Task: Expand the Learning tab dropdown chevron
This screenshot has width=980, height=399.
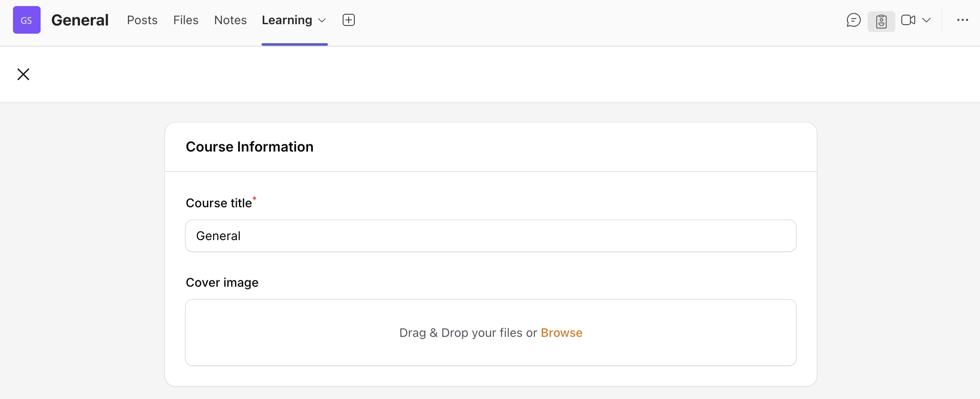Action: tap(322, 20)
